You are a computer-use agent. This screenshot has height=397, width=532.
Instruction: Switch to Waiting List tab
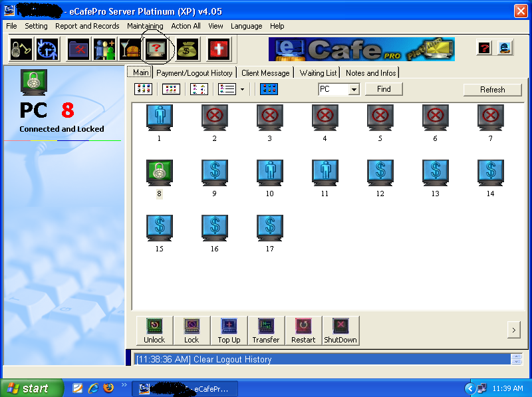point(319,73)
